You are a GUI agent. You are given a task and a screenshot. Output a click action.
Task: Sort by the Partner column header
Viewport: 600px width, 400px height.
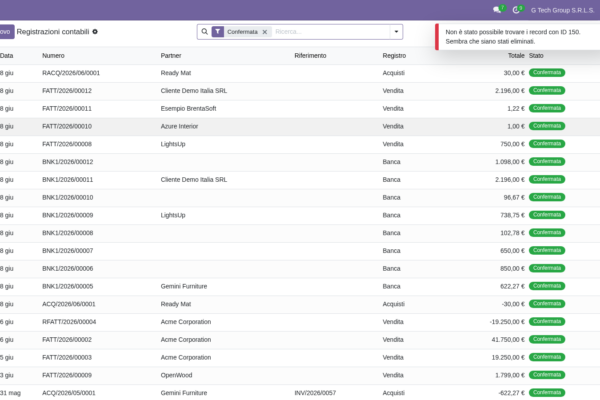[171, 56]
